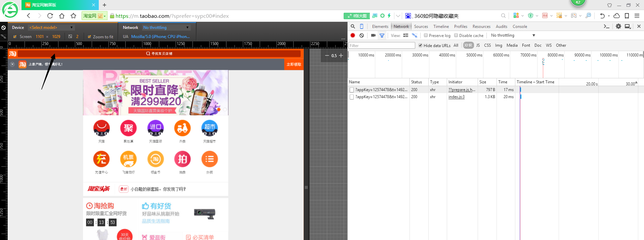The height and width of the screenshot is (240, 644).
Task: Change DevTools dock side
Action: click(x=628, y=27)
